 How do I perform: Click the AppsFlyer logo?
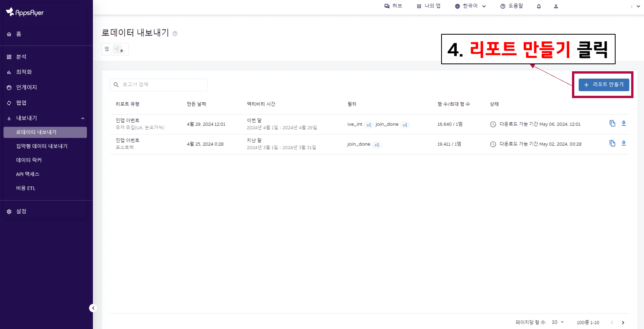pyautogui.click(x=25, y=12)
